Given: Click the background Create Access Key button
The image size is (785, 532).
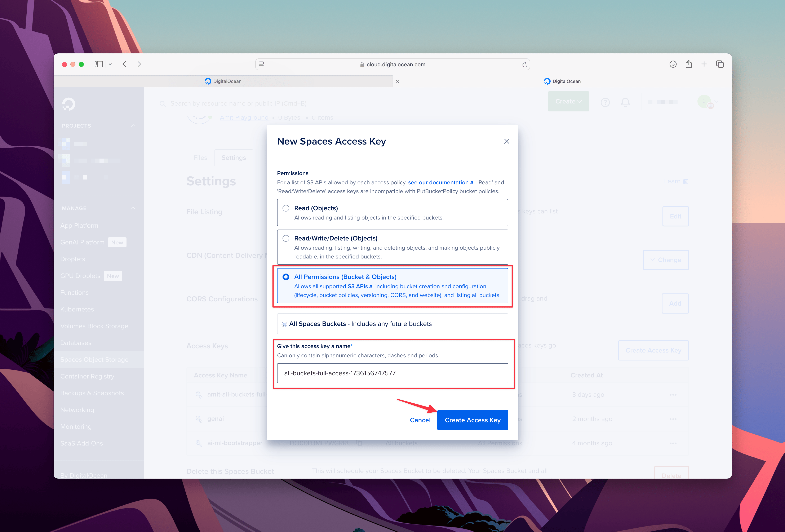Looking at the screenshot, I should (x=653, y=350).
